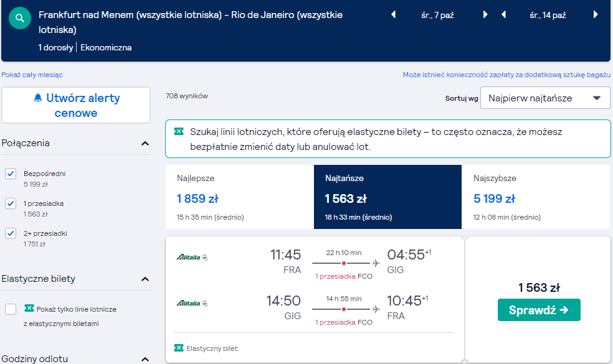Select the Najlepsze tab
The height and width of the screenshot is (364, 613).
tap(240, 197)
